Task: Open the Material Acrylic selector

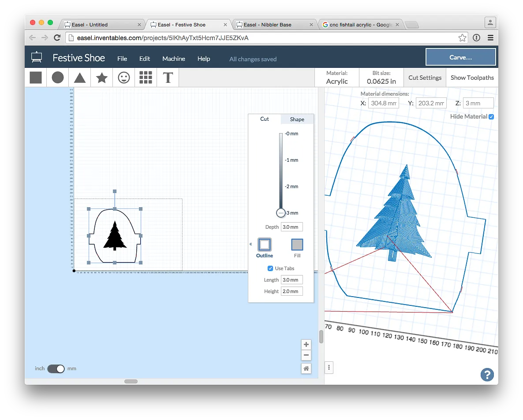Action: (x=337, y=78)
